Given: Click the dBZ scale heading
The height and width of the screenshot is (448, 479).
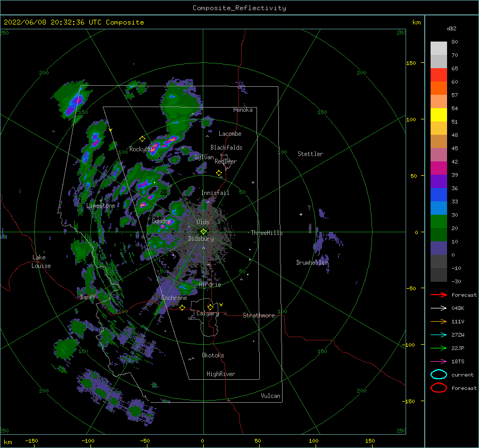Looking at the screenshot, I should tap(451, 28).
